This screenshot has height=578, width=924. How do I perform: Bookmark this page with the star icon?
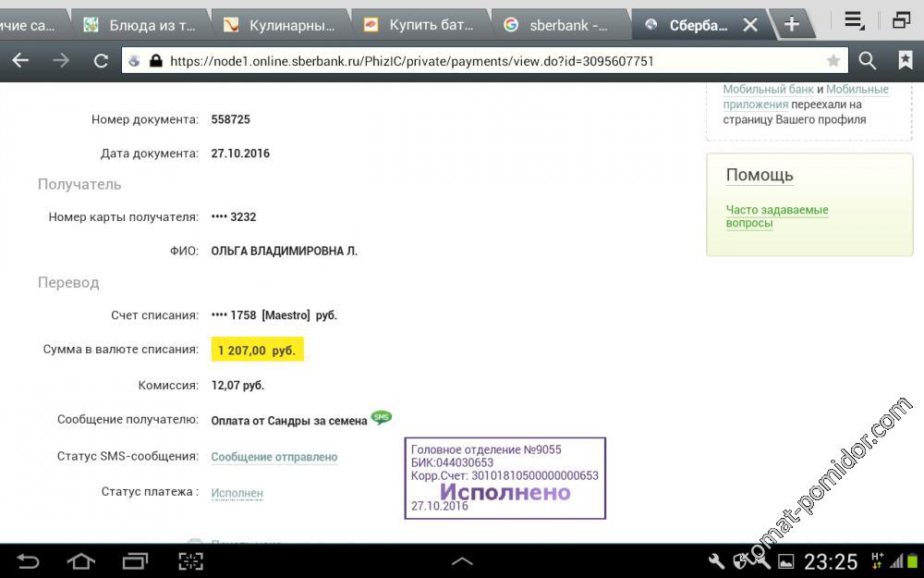[x=833, y=60]
